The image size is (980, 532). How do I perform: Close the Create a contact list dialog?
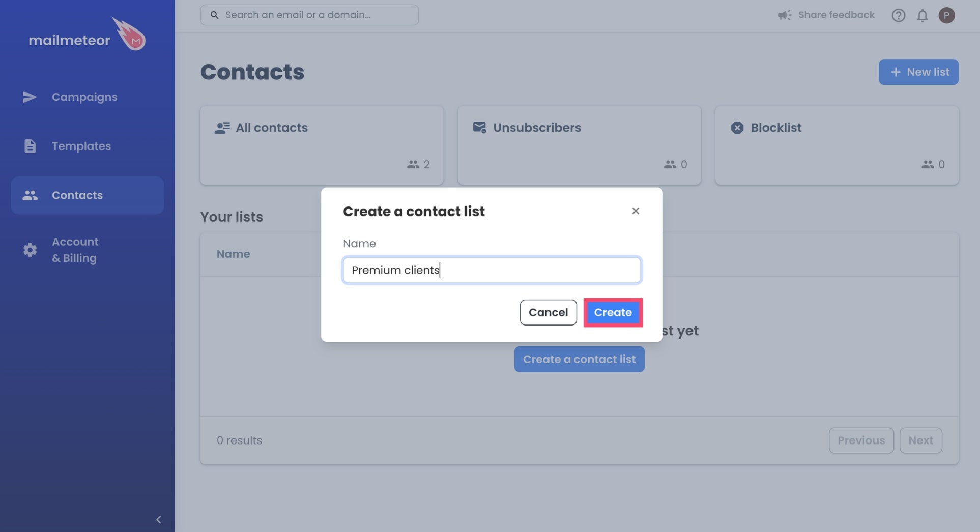635,211
